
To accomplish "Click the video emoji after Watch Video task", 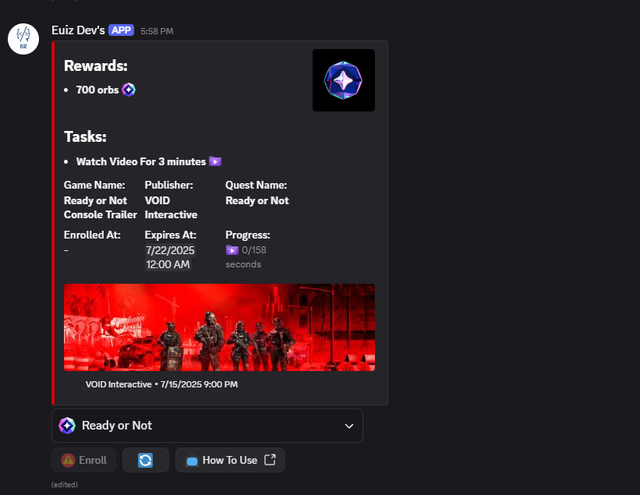I will point(215,161).
